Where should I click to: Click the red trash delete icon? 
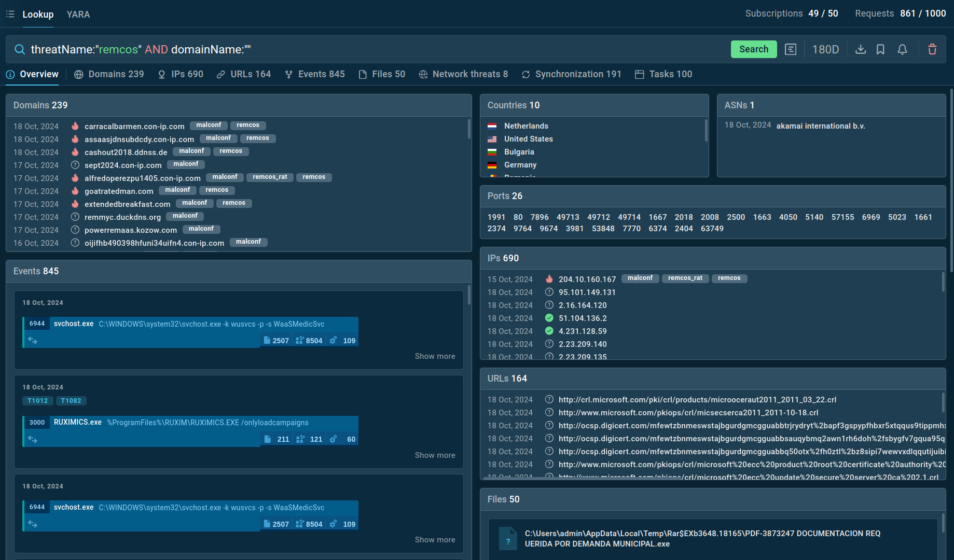pos(932,49)
